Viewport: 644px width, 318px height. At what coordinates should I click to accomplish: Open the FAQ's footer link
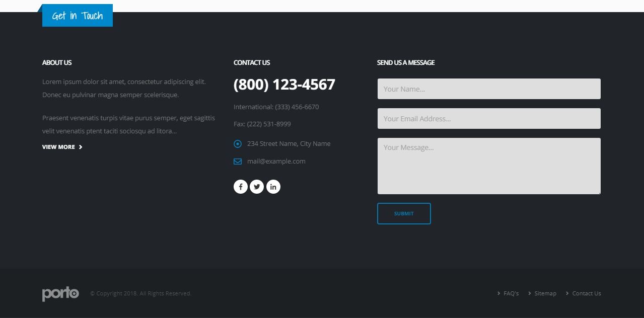coord(511,293)
